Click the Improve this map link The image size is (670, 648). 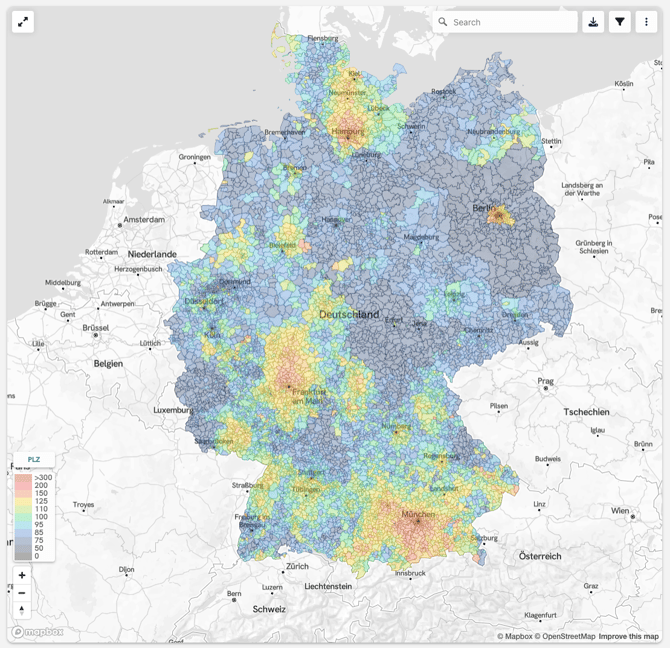coord(629,636)
